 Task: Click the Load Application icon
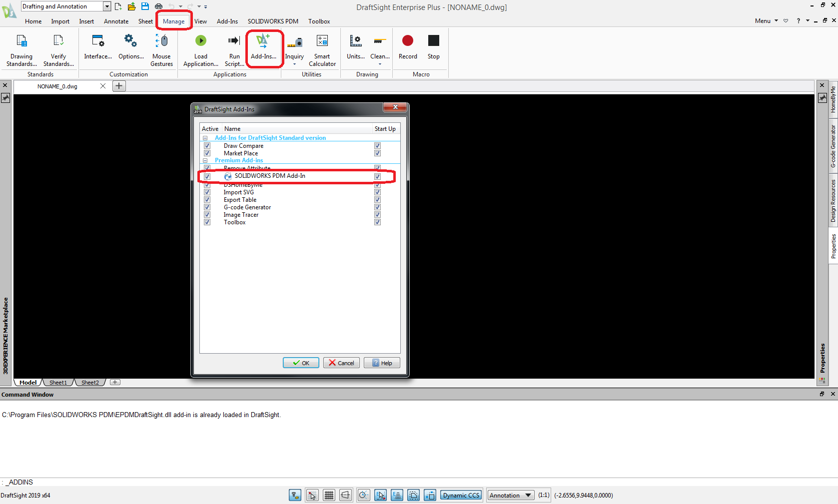(x=200, y=41)
